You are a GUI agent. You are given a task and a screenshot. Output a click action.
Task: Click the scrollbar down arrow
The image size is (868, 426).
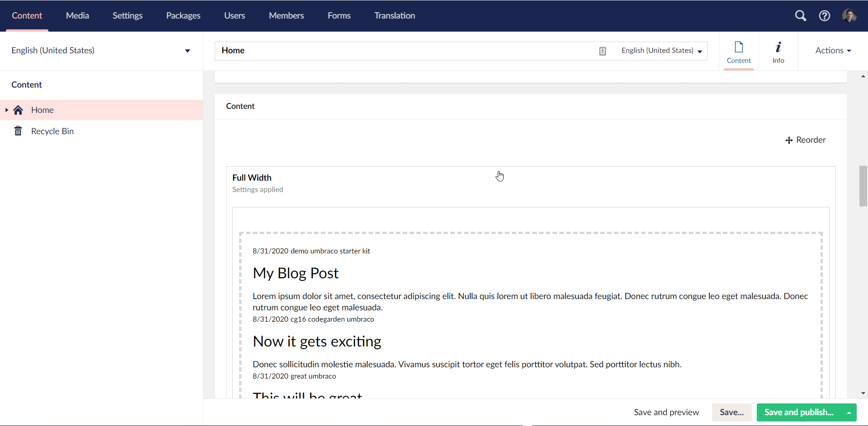[863, 393]
